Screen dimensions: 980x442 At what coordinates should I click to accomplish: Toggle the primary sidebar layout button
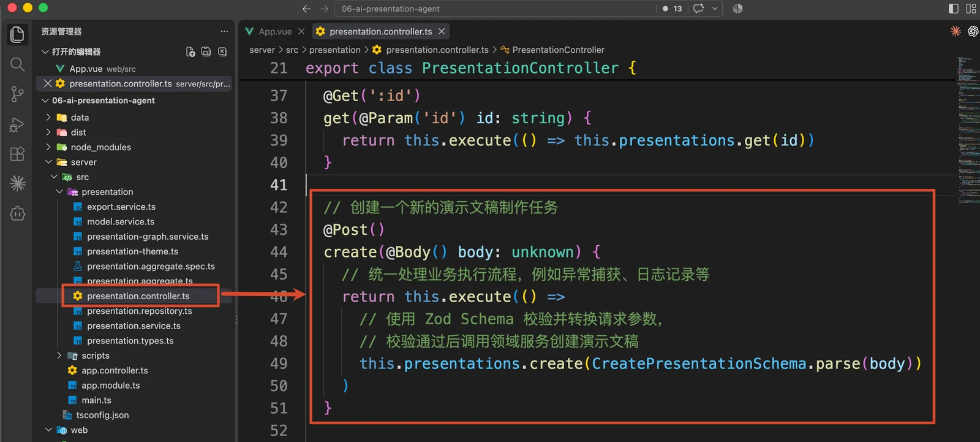(x=954, y=9)
